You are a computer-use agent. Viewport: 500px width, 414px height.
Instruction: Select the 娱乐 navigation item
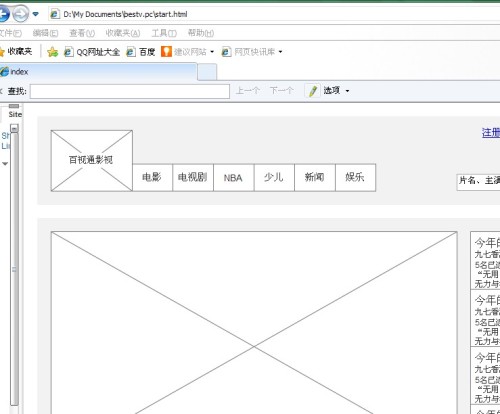[355, 177]
